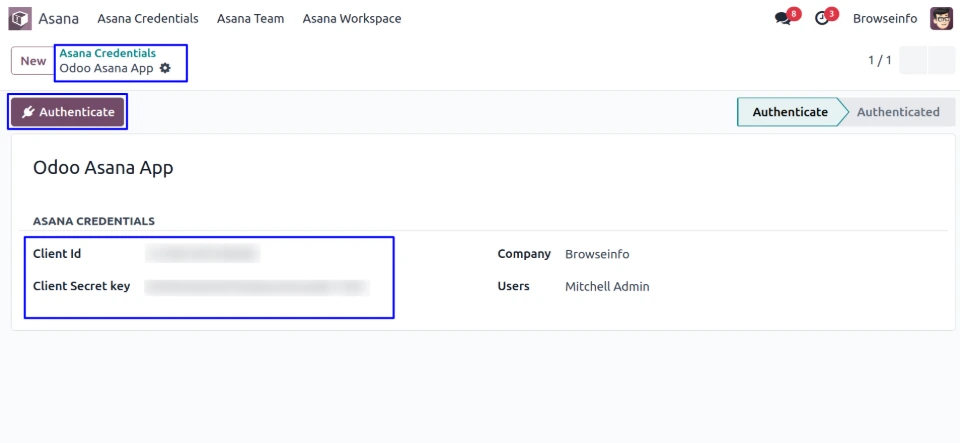Open the Users field showing Mitchell Admin

click(x=607, y=286)
